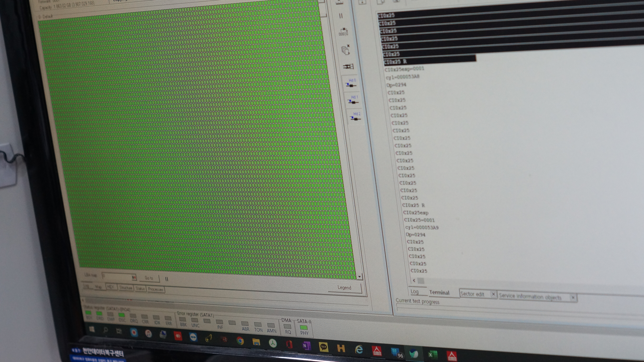
Task: Close the Sector edit tab
Action: tap(493, 294)
